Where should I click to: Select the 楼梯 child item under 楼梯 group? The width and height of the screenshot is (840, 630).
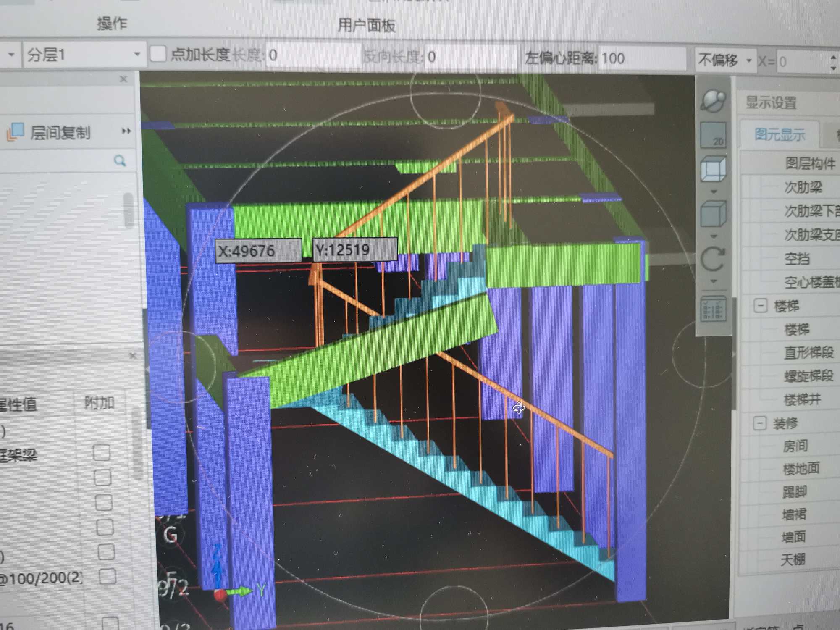tap(797, 329)
